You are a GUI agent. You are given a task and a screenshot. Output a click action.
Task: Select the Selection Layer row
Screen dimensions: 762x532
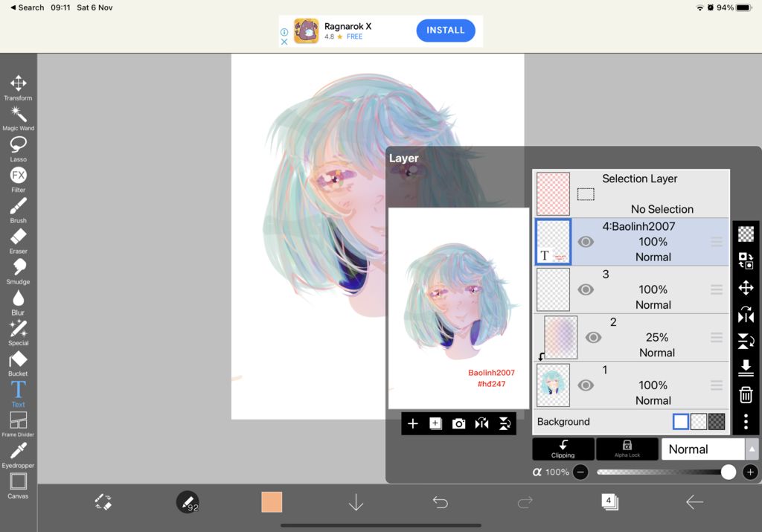pos(631,193)
